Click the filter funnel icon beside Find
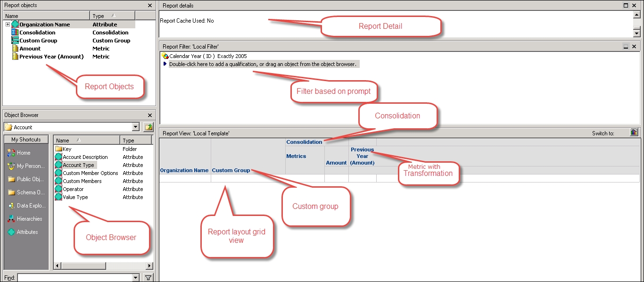This screenshot has width=644, height=282. [148, 278]
